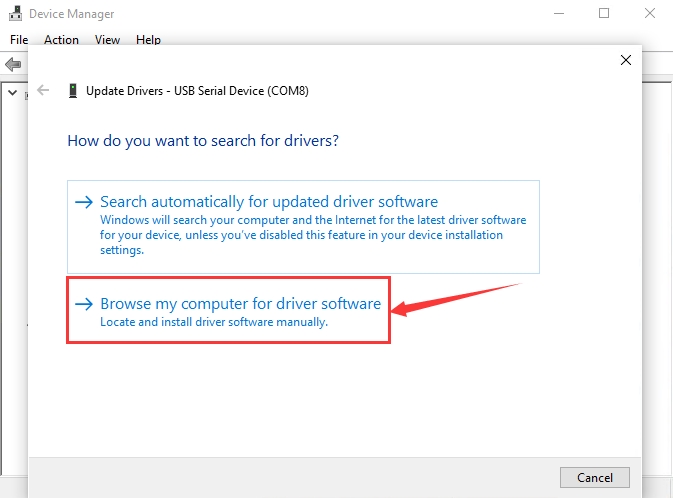673x498 pixels.
Task: Go back using the dialog's back arrow
Action: (x=43, y=90)
